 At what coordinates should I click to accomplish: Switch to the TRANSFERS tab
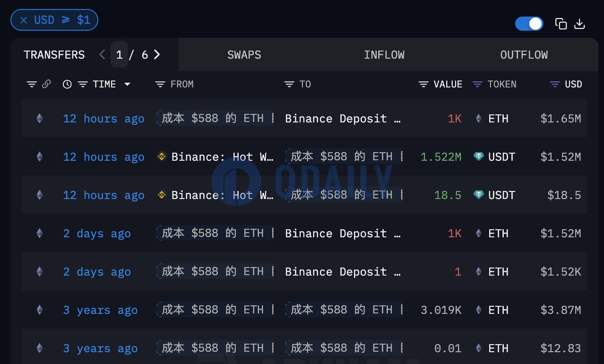pyautogui.click(x=54, y=55)
